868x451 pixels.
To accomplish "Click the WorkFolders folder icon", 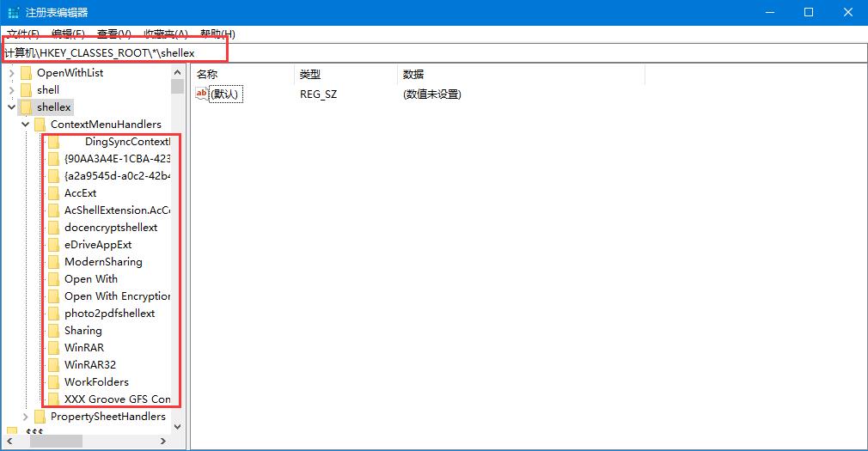I will [x=53, y=381].
